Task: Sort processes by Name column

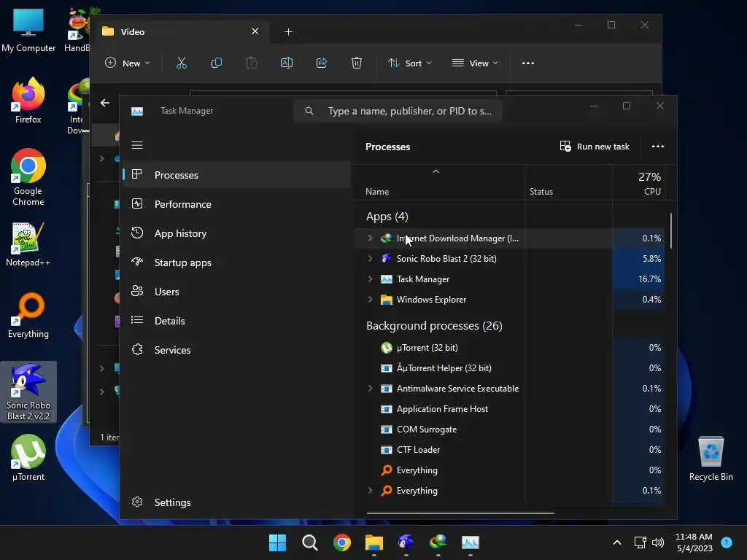Action: pyautogui.click(x=439, y=183)
